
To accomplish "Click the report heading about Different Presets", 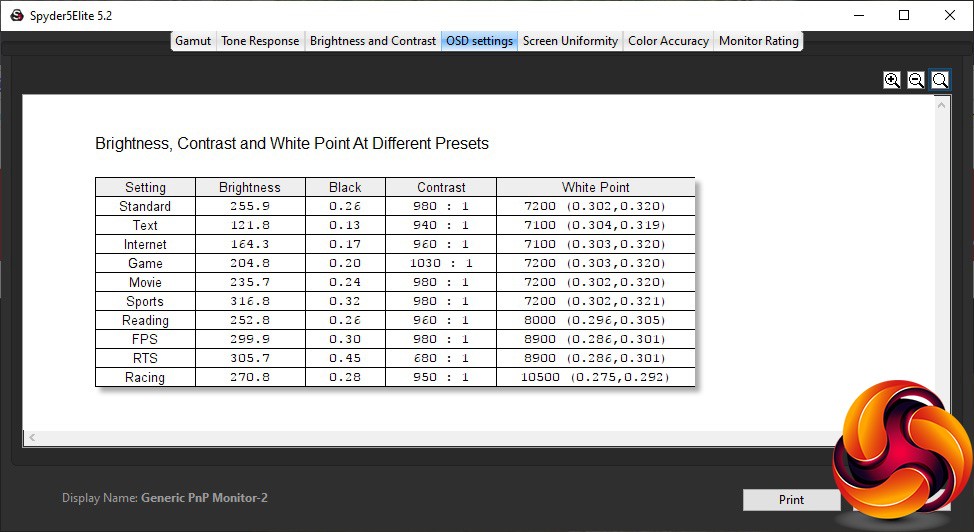I will point(292,144).
